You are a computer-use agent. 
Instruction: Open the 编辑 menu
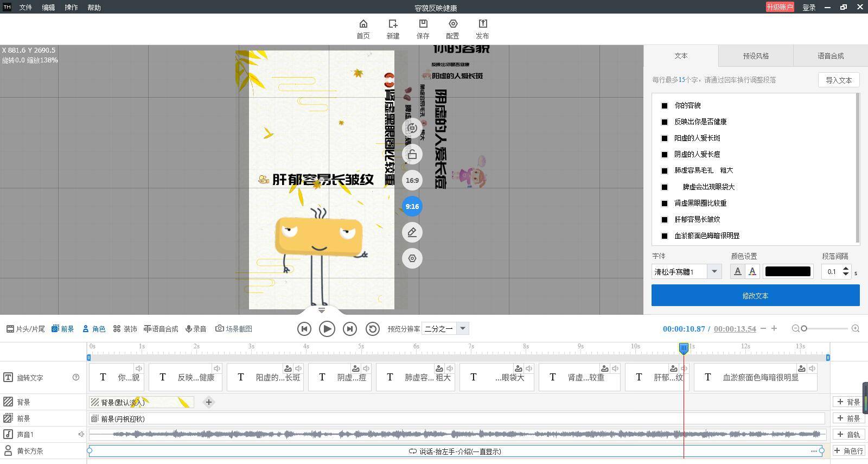pos(48,8)
